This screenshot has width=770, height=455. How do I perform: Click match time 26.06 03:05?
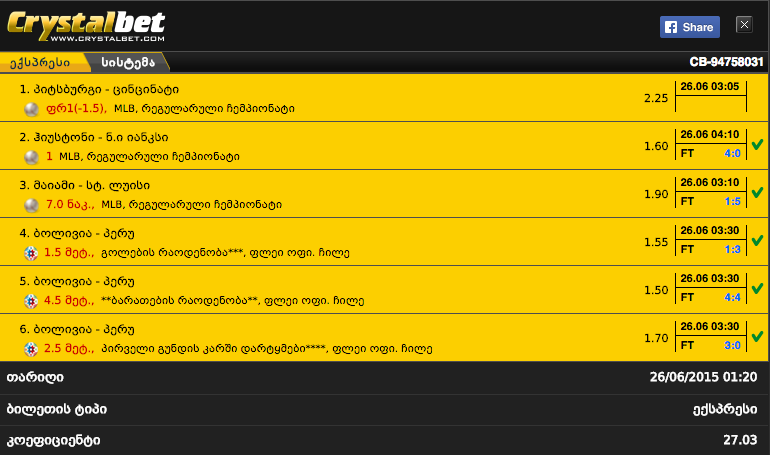pos(710,87)
